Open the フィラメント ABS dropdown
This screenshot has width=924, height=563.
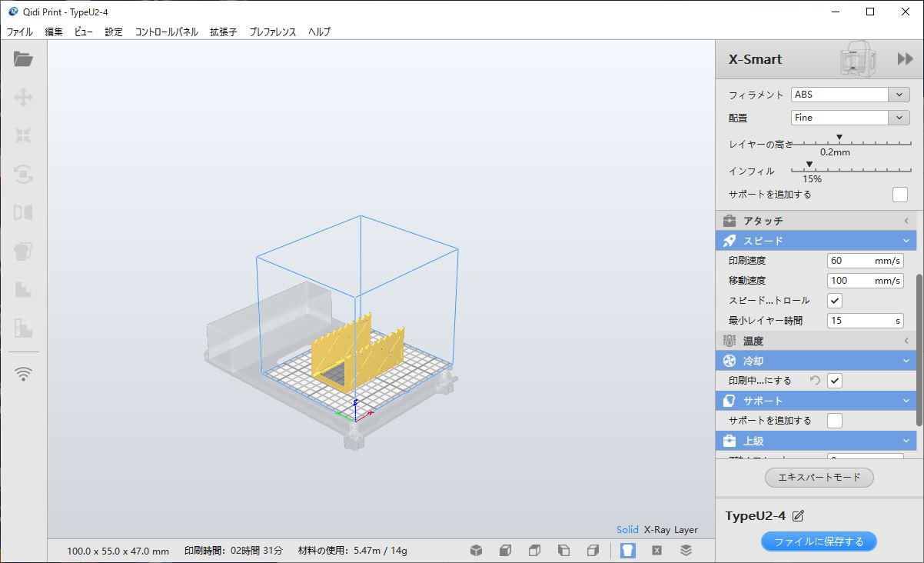click(x=899, y=95)
